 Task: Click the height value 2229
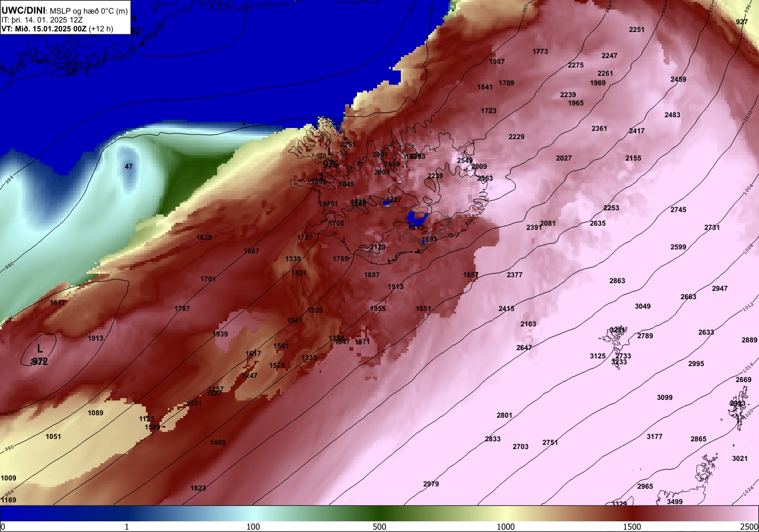[x=516, y=137]
